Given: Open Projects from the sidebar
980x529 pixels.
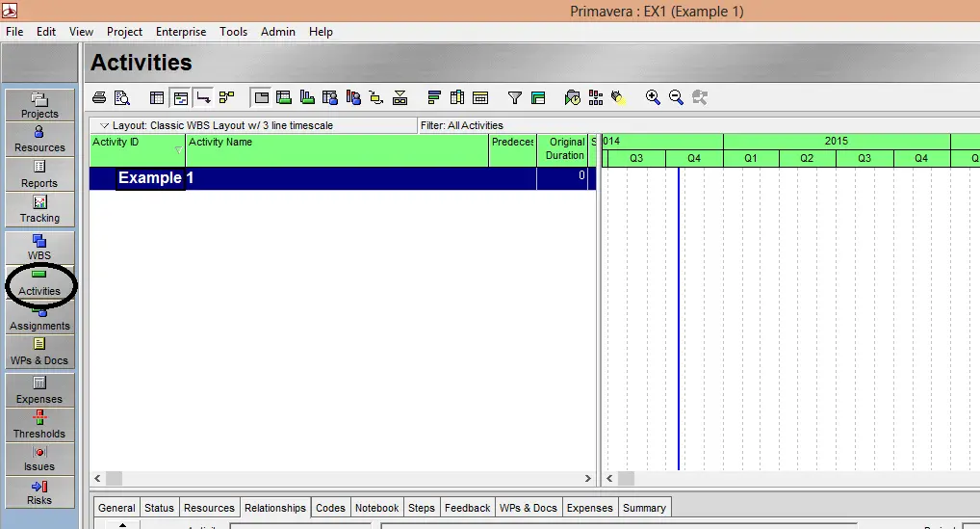Looking at the screenshot, I should pos(39,105).
